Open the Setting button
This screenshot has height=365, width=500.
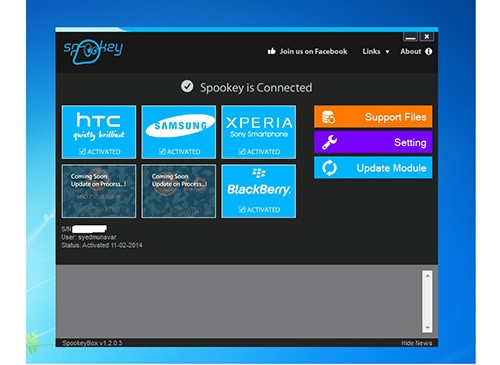(373, 142)
